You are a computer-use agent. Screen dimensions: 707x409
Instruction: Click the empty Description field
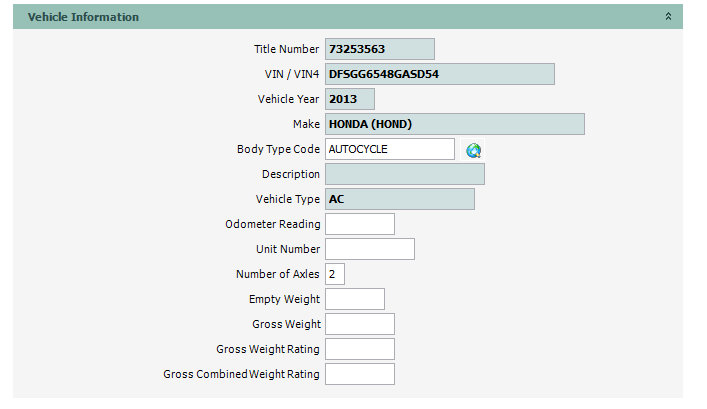click(405, 174)
